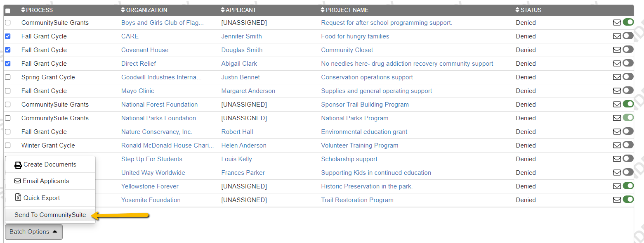Select the header checkbox to select all rows
This screenshot has width=644, height=243.
(x=7, y=10)
